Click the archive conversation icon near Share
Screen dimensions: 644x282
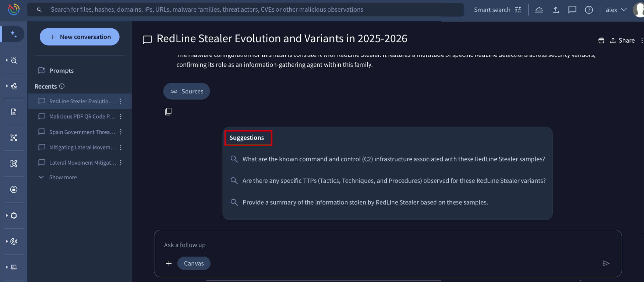click(x=601, y=40)
